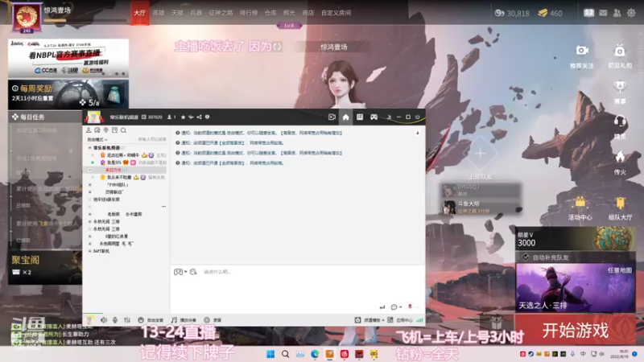Click the location pin icon above channel list
The height and width of the screenshot is (362, 644).
pos(106,130)
